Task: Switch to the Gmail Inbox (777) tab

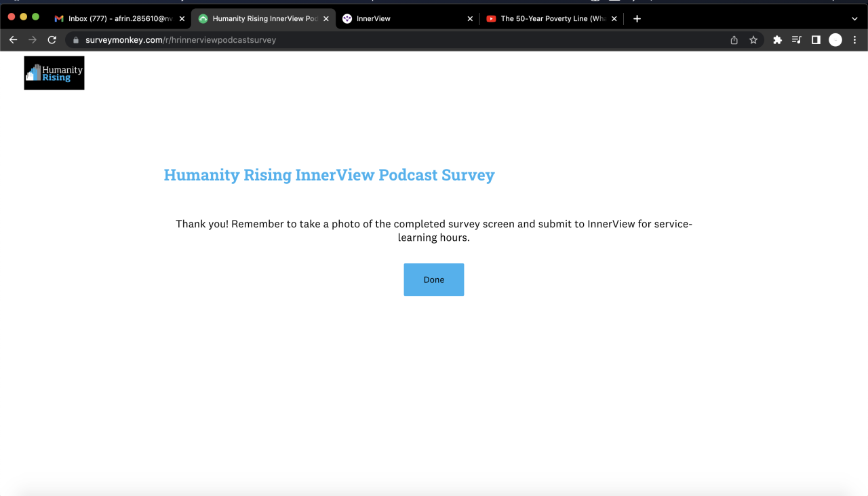Action: 119,19
